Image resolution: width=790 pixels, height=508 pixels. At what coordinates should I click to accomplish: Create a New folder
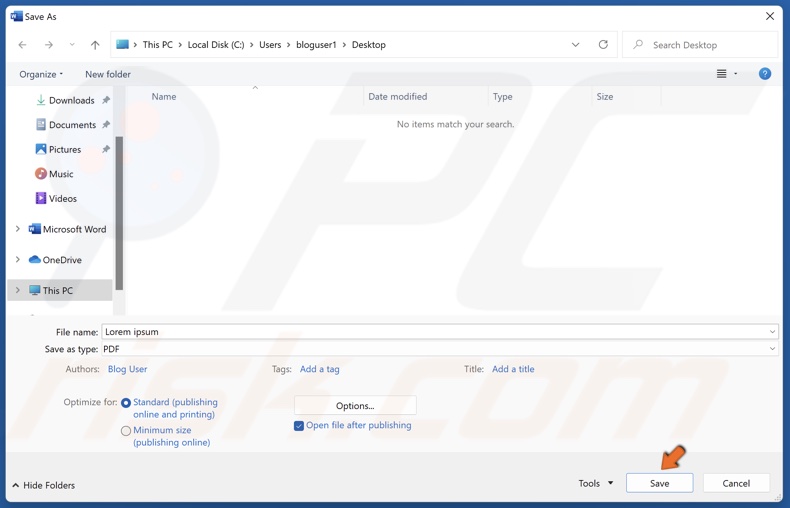[x=108, y=74]
